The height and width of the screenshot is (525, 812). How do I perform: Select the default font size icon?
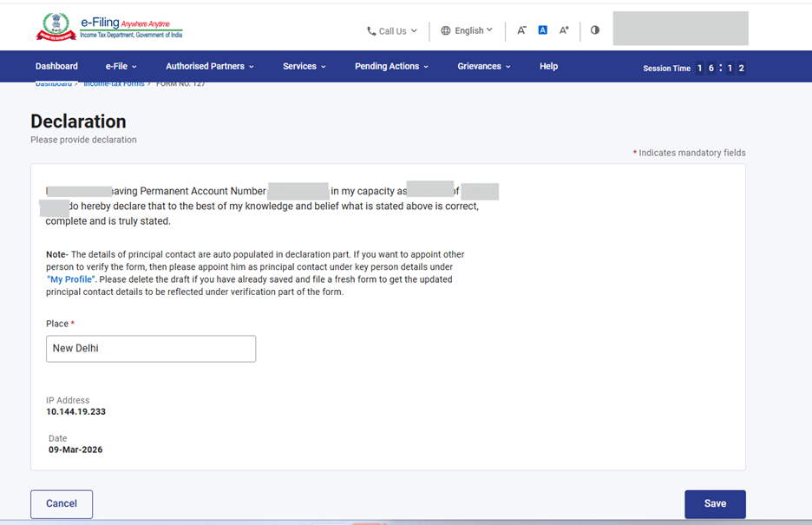point(542,30)
